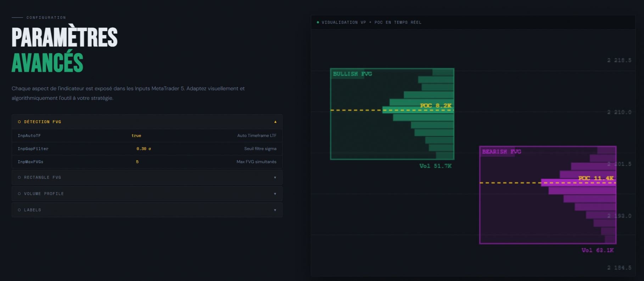Expand the Volume Profile section
This screenshot has width=644, height=281.
click(x=147, y=194)
